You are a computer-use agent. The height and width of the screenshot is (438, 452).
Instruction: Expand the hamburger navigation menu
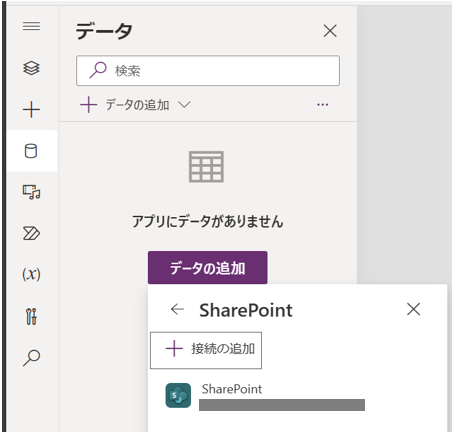(x=31, y=26)
